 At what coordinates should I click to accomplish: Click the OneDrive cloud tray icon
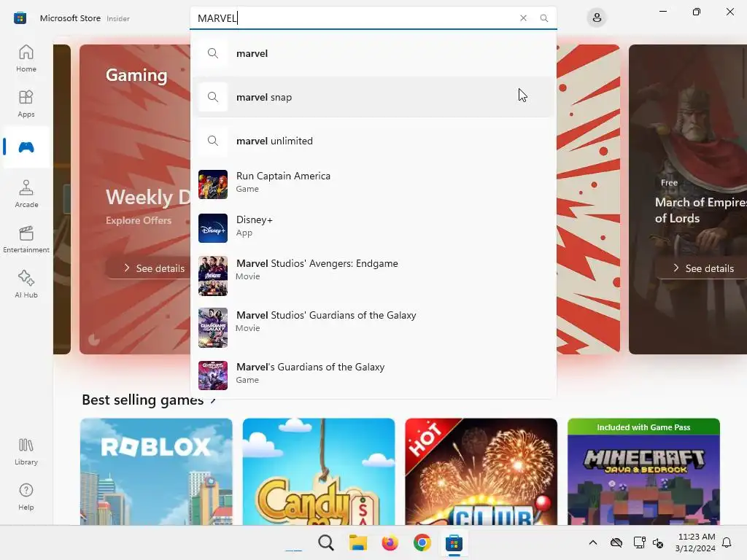(x=616, y=542)
